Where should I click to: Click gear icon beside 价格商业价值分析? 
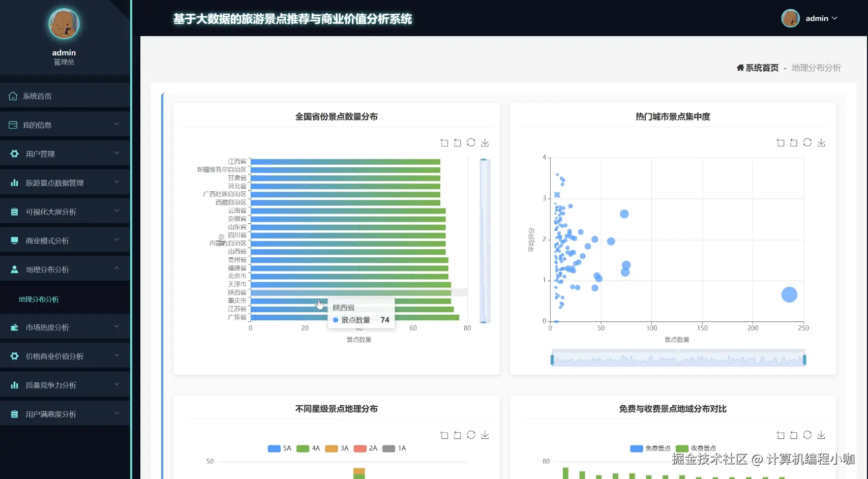14,356
